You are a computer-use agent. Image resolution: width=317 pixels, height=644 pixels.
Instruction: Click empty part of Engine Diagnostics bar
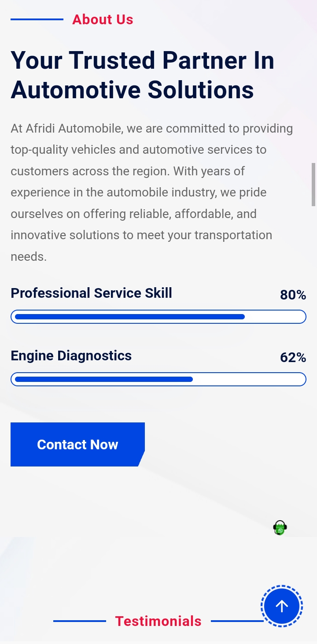(x=249, y=379)
